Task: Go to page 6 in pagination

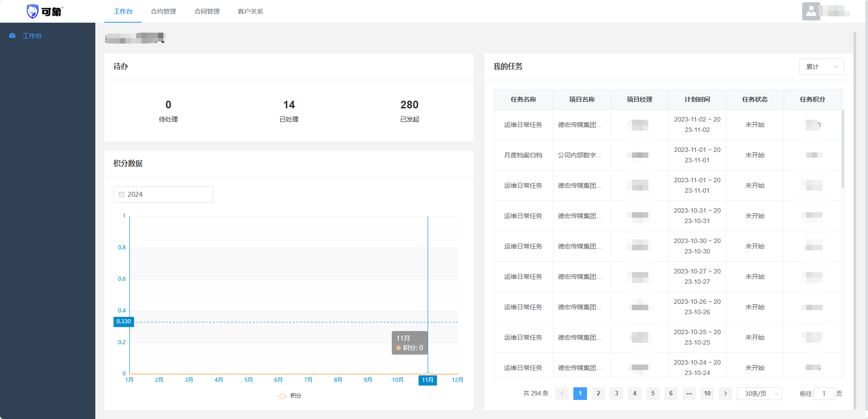Action: pyautogui.click(x=671, y=394)
